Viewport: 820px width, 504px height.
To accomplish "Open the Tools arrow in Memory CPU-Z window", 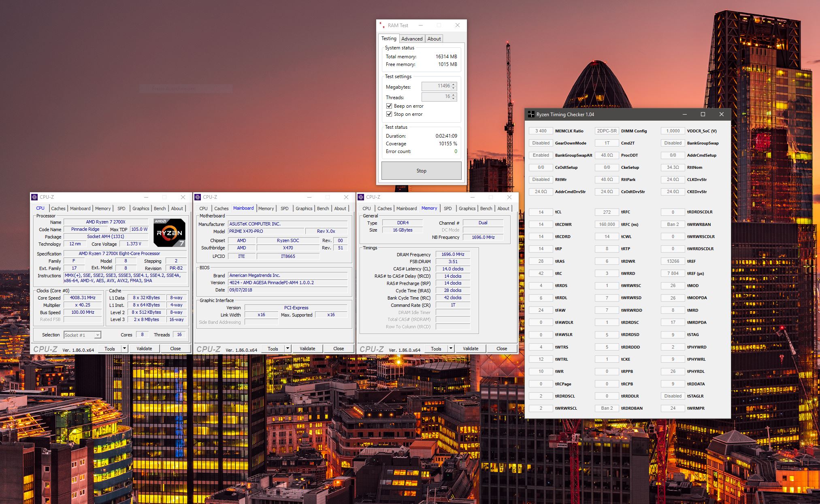I will 451,349.
